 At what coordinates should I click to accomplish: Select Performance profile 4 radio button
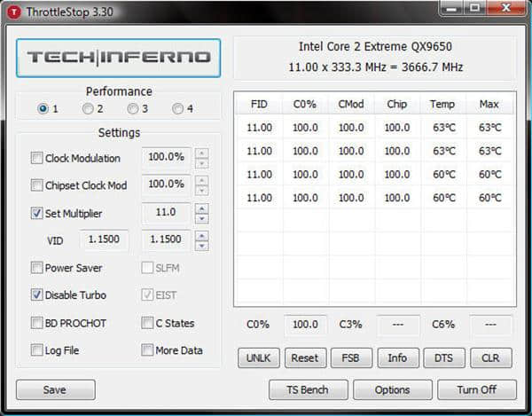click(177, 109)
